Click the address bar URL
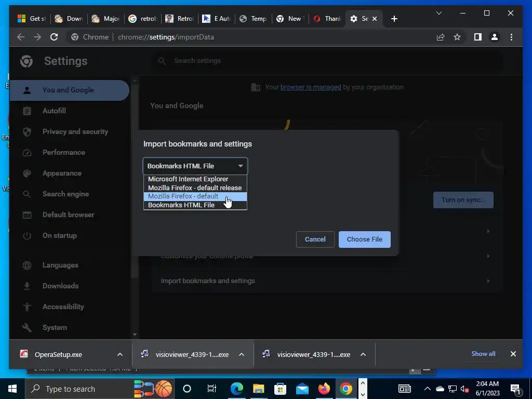Screen dimensions: 532x399 166,37
